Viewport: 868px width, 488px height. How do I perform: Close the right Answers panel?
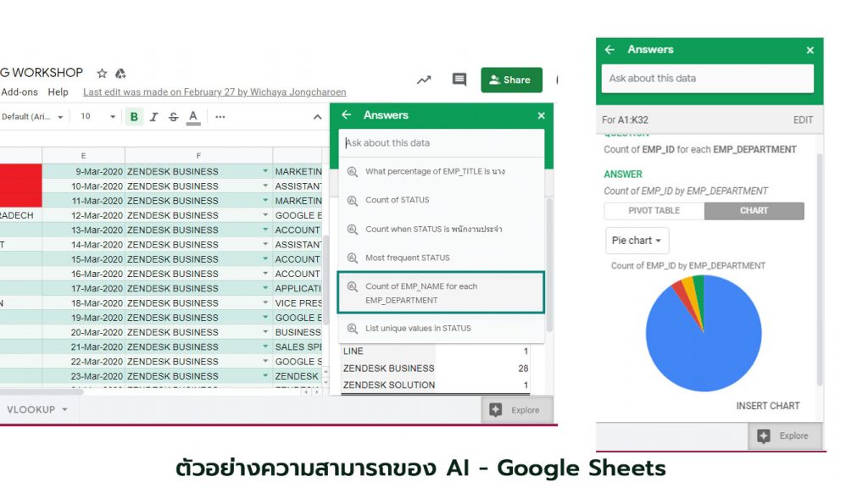point(810,50)
